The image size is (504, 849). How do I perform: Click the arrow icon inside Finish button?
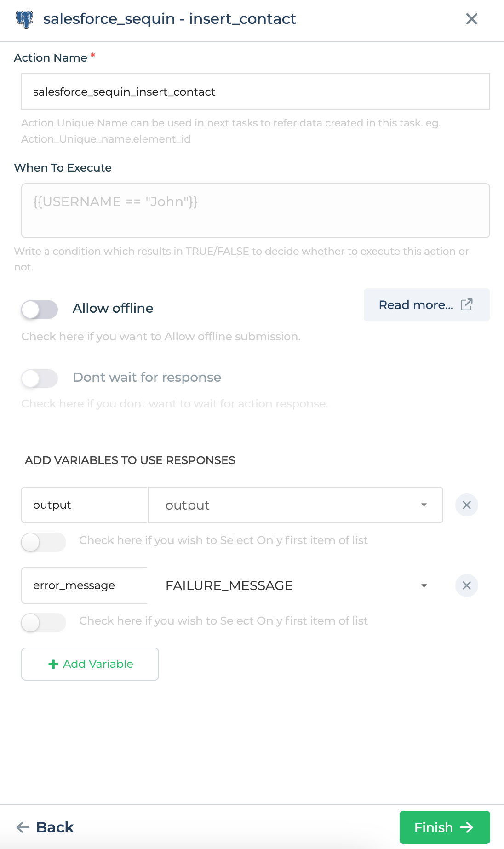(x=468, y=827)
